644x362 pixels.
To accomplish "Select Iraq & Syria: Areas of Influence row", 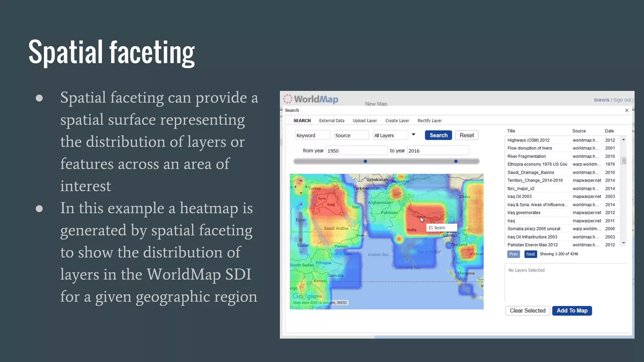I will click(562, 205).
